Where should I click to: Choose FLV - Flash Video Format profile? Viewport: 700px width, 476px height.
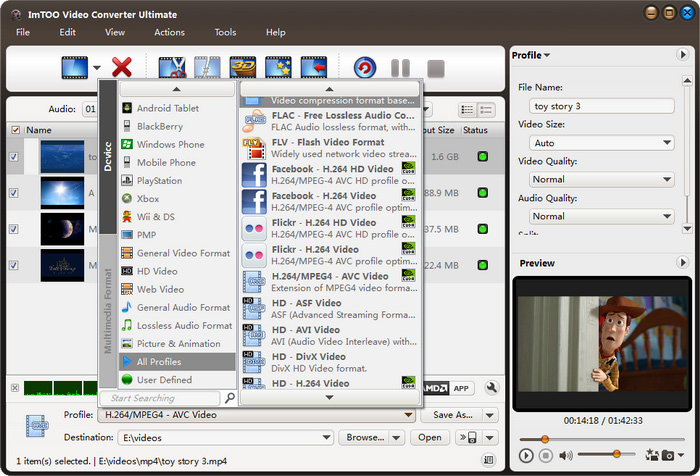pos(330,148)
